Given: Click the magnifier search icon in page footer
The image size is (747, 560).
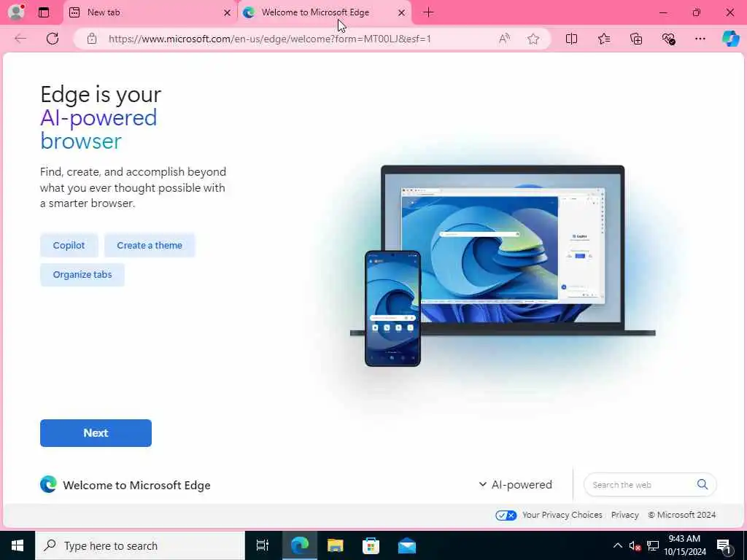Looking at the screenshot, I should coord(703,484).
